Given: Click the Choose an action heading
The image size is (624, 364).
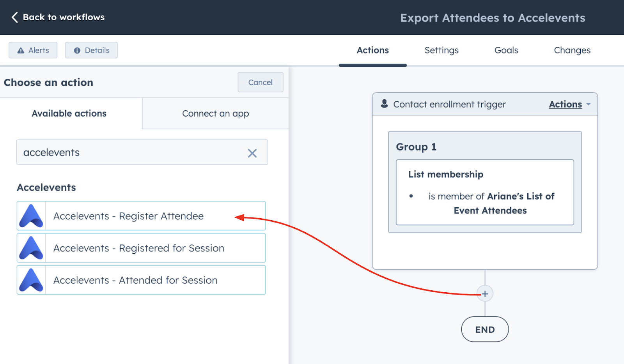Looking at the screenshot, I should click(x=48, y=83).
